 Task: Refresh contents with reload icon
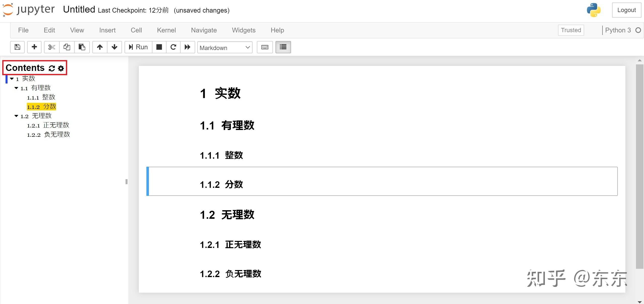tap(52, 68)
